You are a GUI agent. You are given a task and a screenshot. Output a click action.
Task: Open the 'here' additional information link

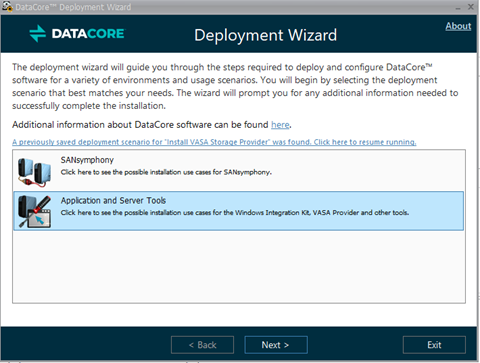click(280, 125)
